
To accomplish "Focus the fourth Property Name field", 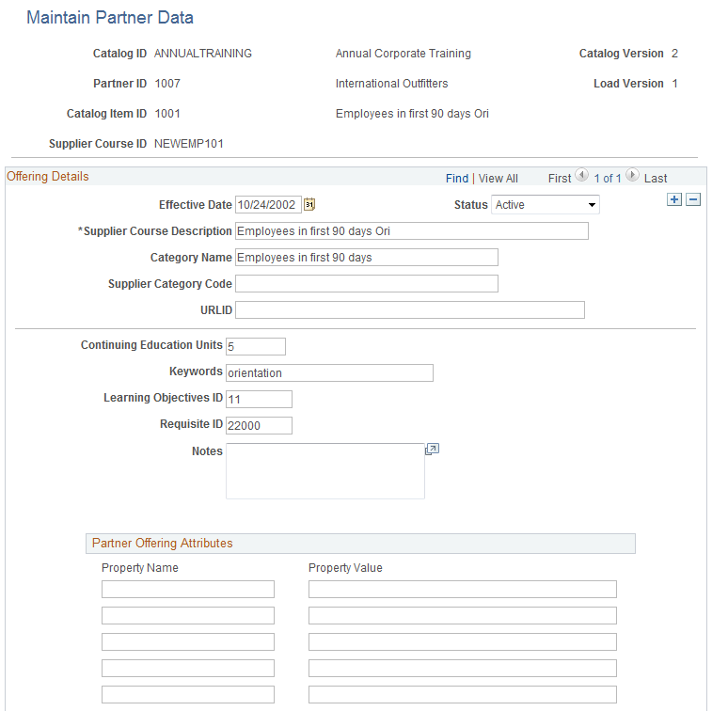I will 188,669.
